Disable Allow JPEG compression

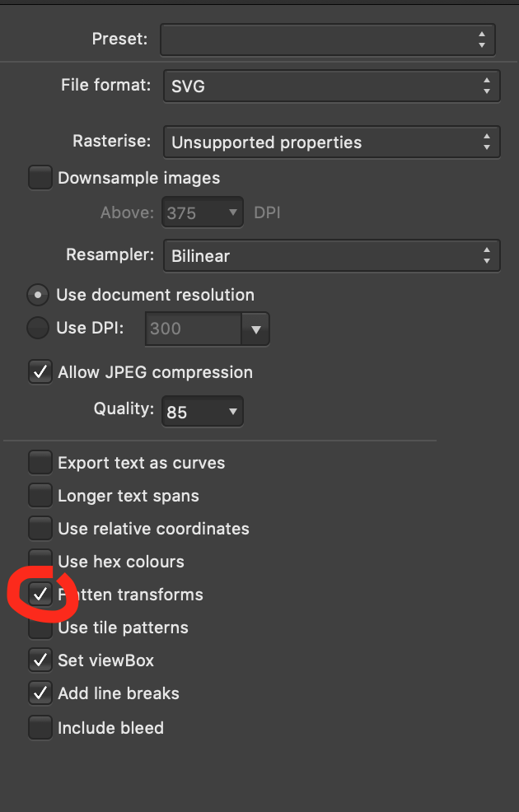40,371
